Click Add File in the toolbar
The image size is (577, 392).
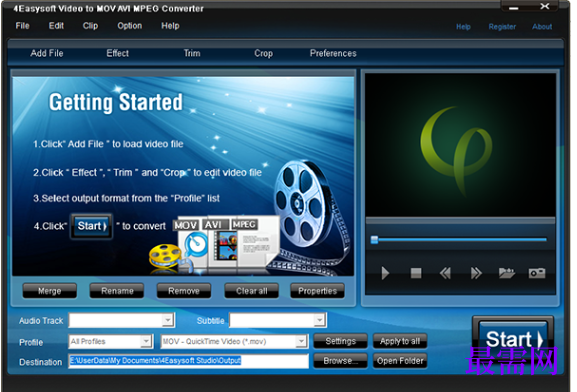click(x=47, y=53)
